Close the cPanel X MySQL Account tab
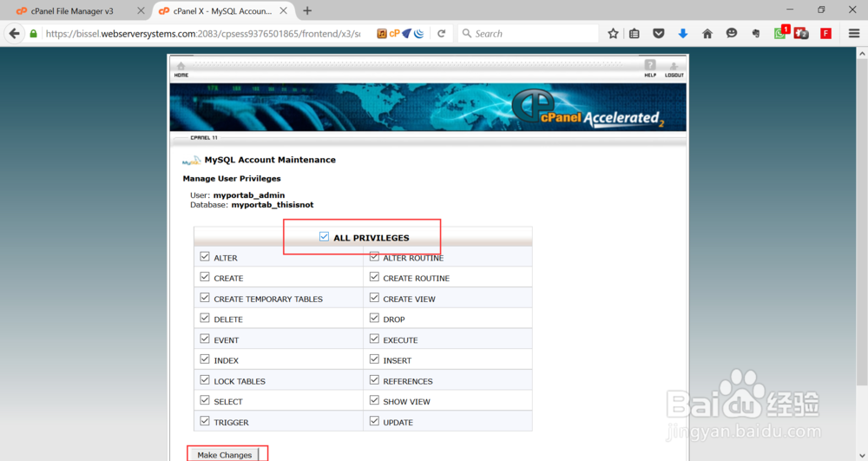 [x=284, y=10]
